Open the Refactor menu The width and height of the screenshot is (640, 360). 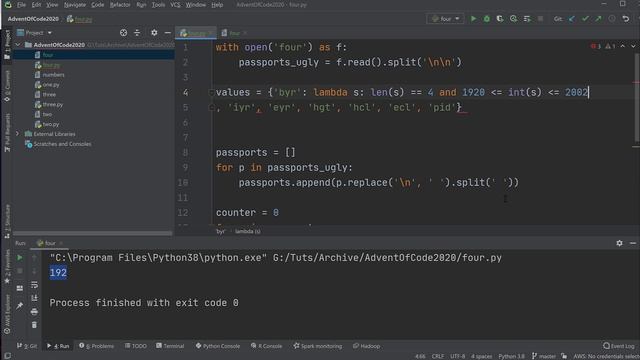point(120,5)
